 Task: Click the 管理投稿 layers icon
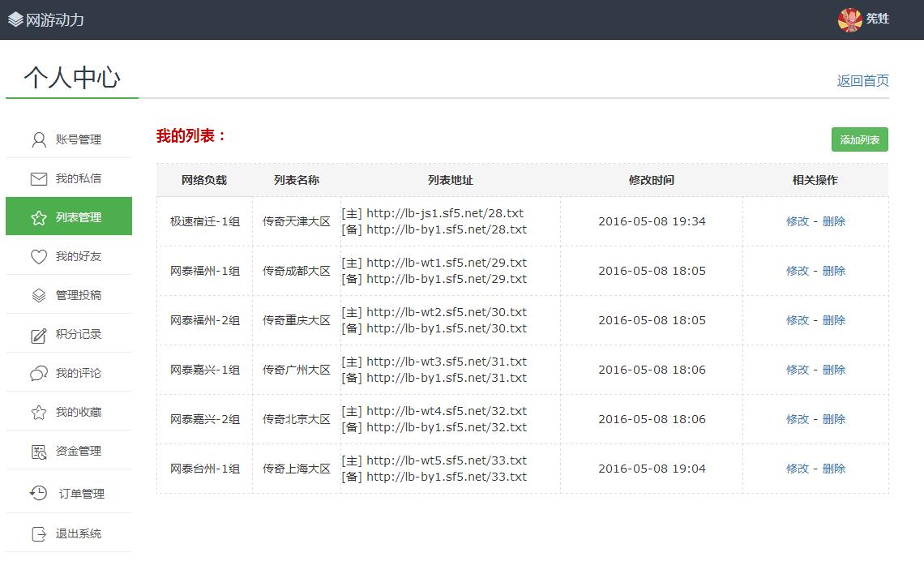tap(39, 295)
